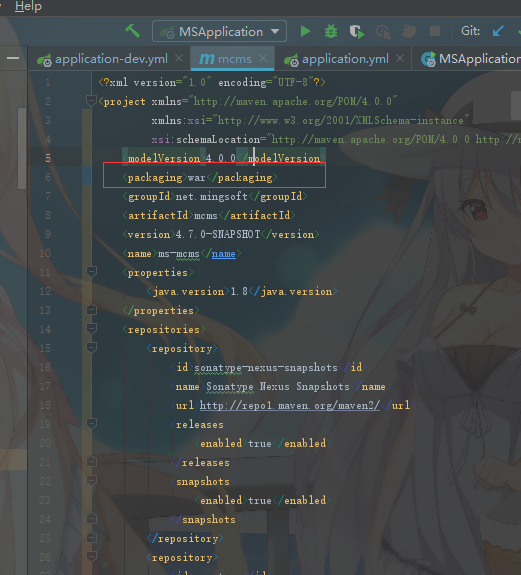Run MSApplication with the green play button
Image resolution: width=521 pixels, height=575 pixels.
305,32
